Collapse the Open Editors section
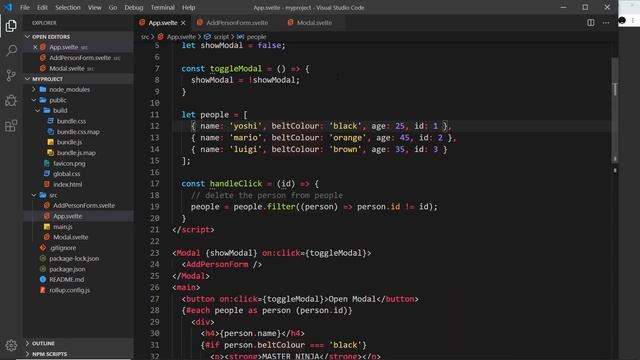The width and height of the screenshot is (640, 360). coord(78,37)
